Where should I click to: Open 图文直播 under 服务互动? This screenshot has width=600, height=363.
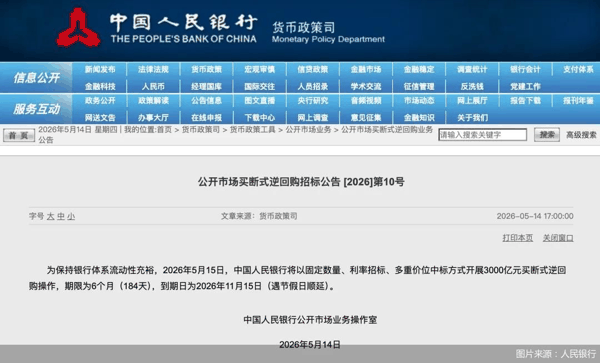(x=259, y=101)
